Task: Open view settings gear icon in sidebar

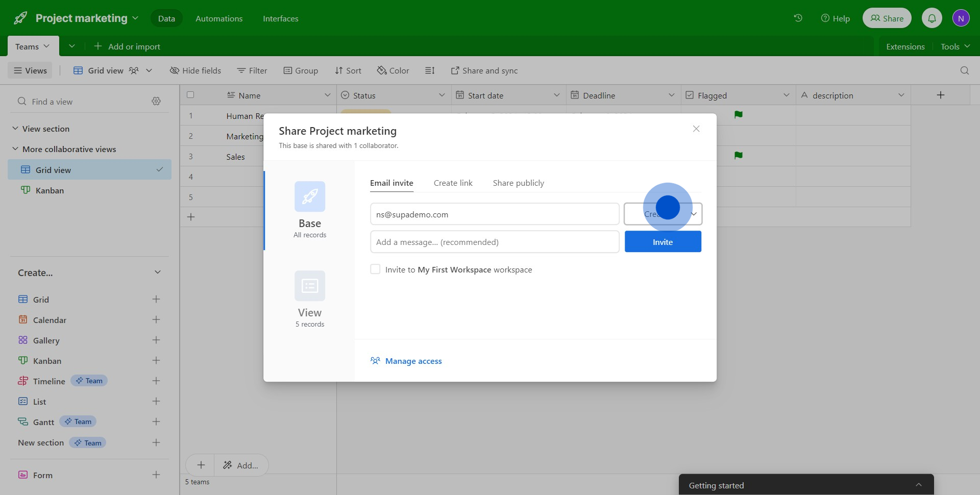Action: [x=156, y=102]
